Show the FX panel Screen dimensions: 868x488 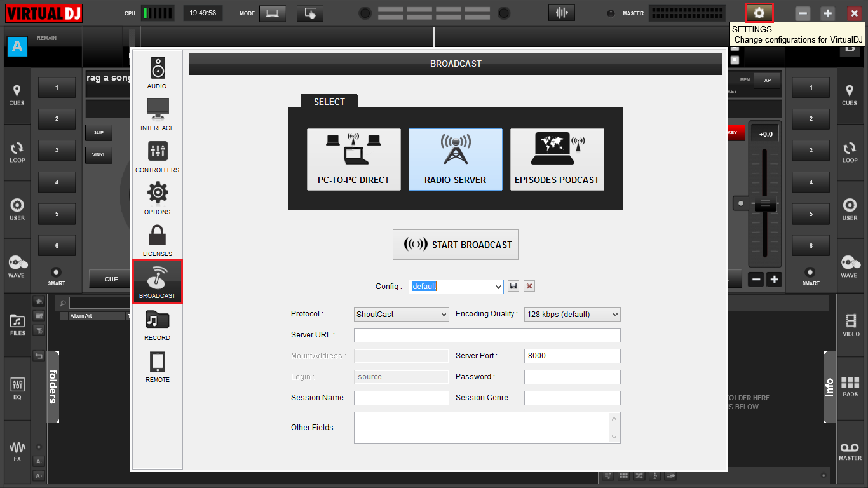[x=17, y=451]
